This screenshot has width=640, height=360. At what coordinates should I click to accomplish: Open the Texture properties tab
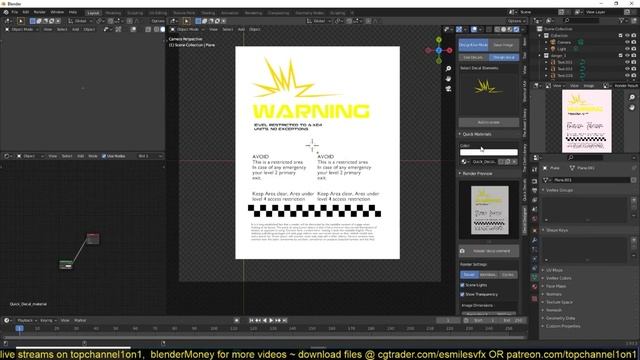tap(534, 299)
